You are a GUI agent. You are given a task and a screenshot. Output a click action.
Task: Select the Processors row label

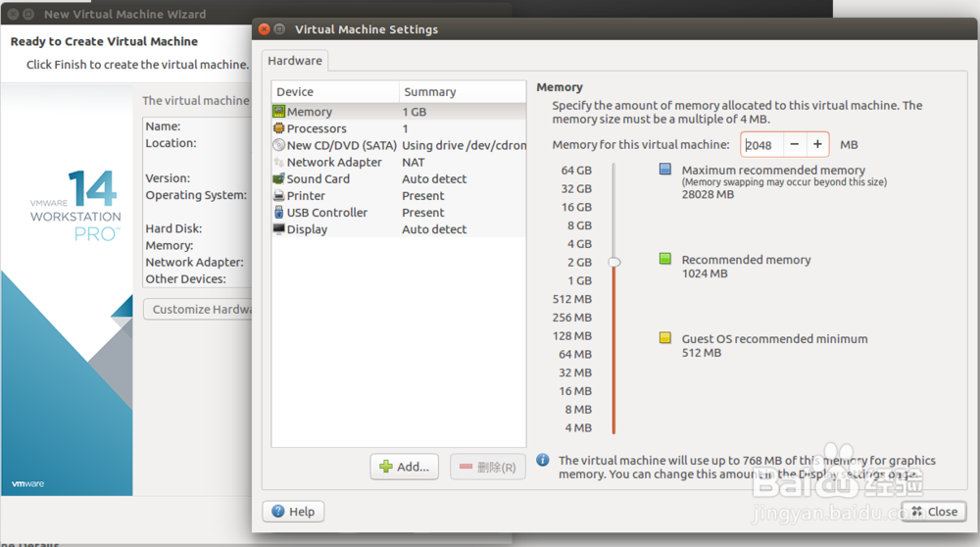click(x=317, y=128)
